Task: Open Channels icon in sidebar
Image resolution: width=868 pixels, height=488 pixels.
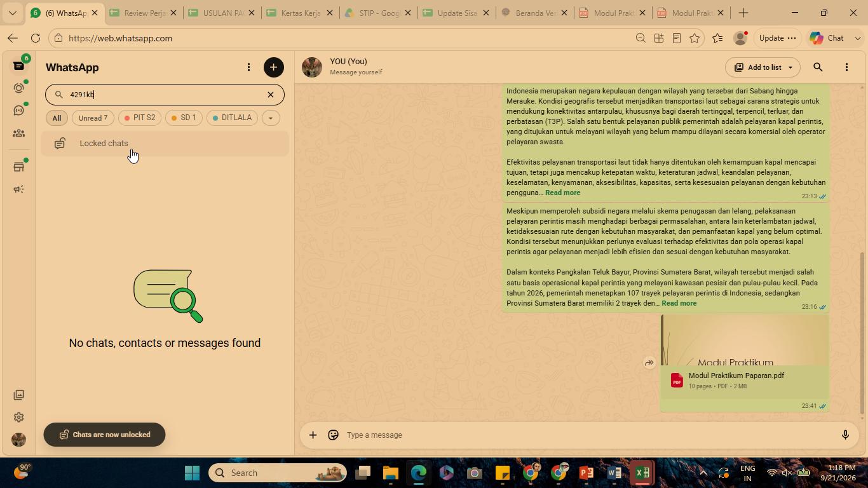Action: 18,111
